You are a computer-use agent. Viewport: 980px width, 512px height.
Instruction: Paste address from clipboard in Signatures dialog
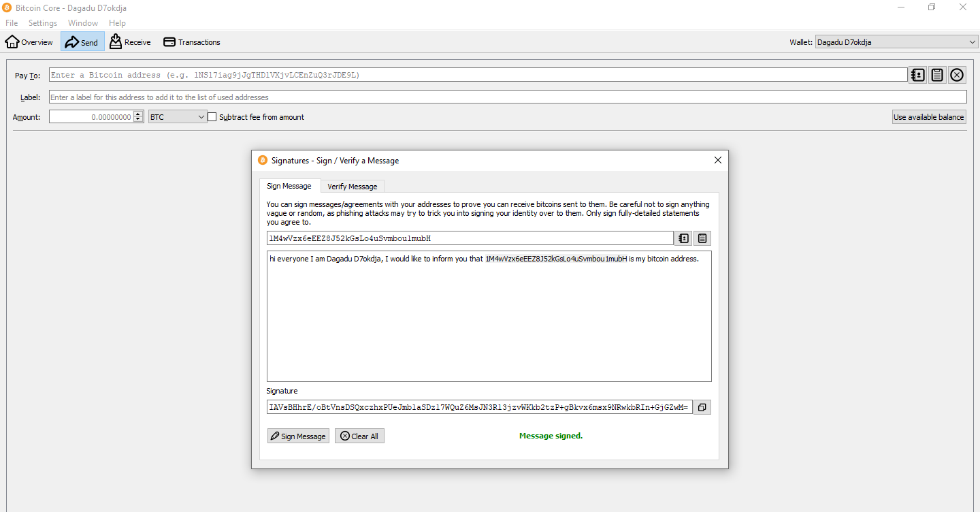[702, 238]
